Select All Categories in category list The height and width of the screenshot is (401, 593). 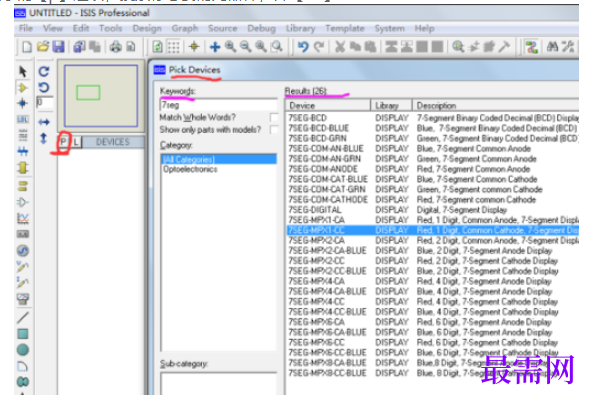click(219, 159)
